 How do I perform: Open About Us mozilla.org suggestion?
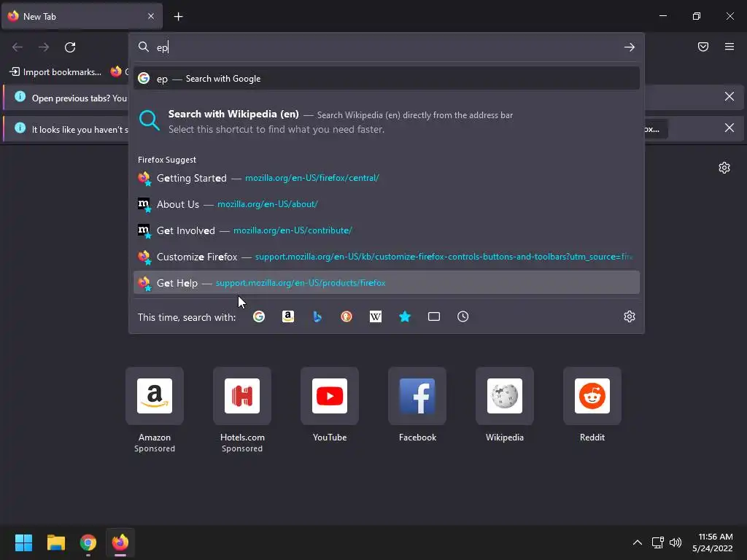(x=387, y=204)
